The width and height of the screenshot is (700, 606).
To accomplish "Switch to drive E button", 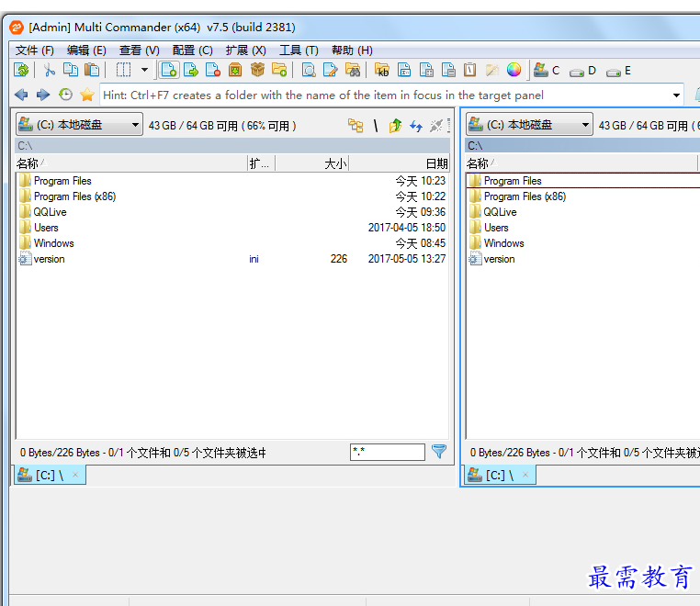I will (x=619, y=71).
